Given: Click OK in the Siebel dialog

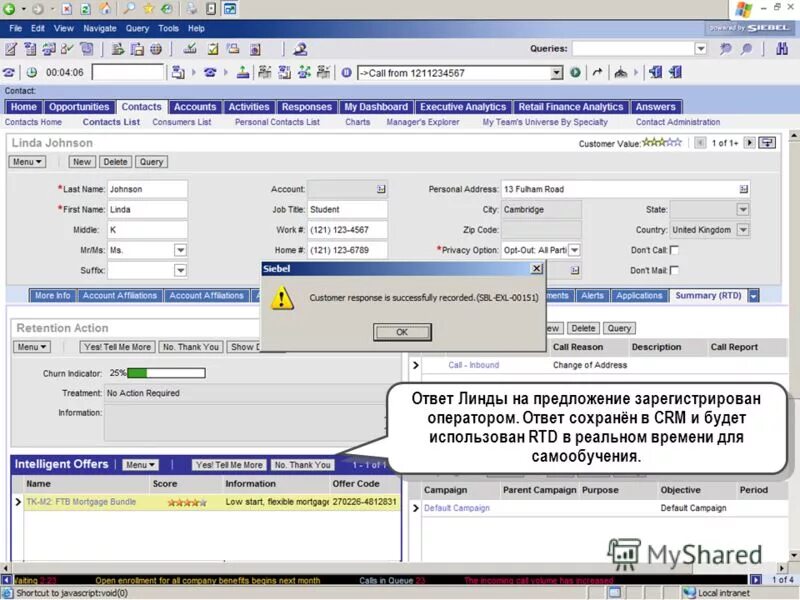Looking at the screenshot, I should point(402,332).
